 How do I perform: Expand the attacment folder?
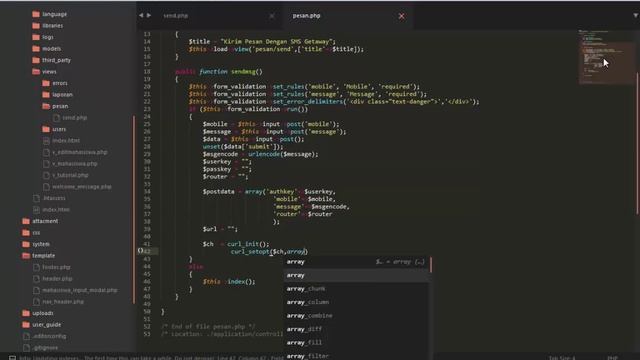tap(26, 221)
